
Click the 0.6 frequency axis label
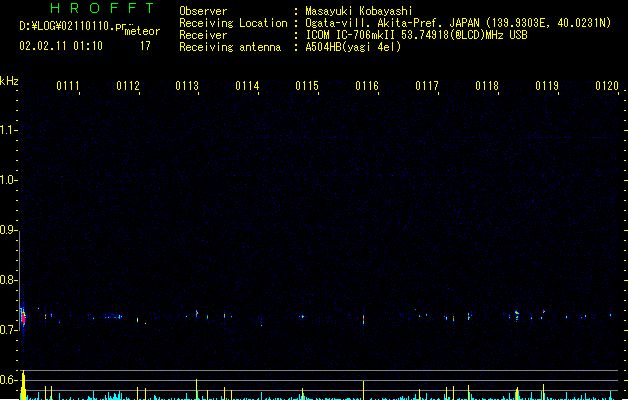click(8, 380)
